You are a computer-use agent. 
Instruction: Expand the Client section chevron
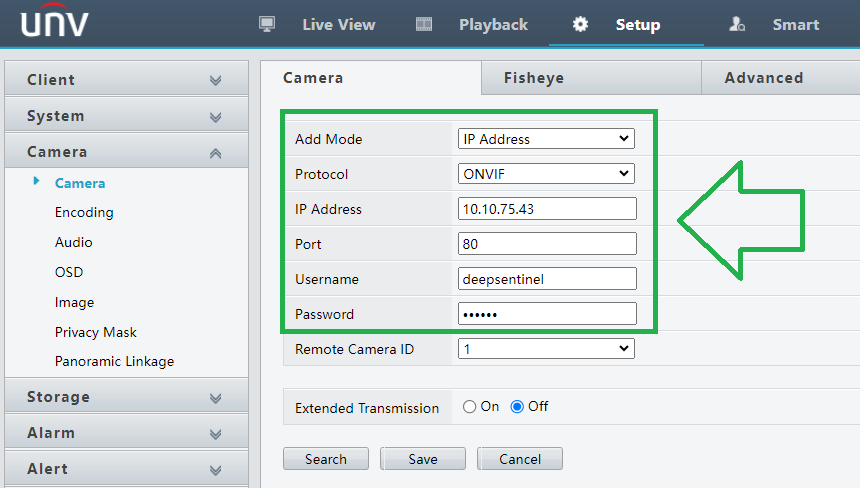coord(215,80)
